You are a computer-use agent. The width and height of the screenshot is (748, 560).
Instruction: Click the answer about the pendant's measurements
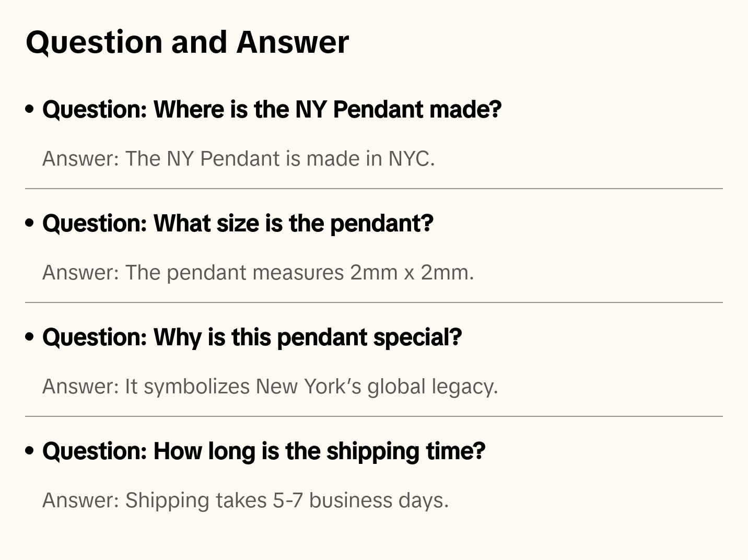coord(258,273)
